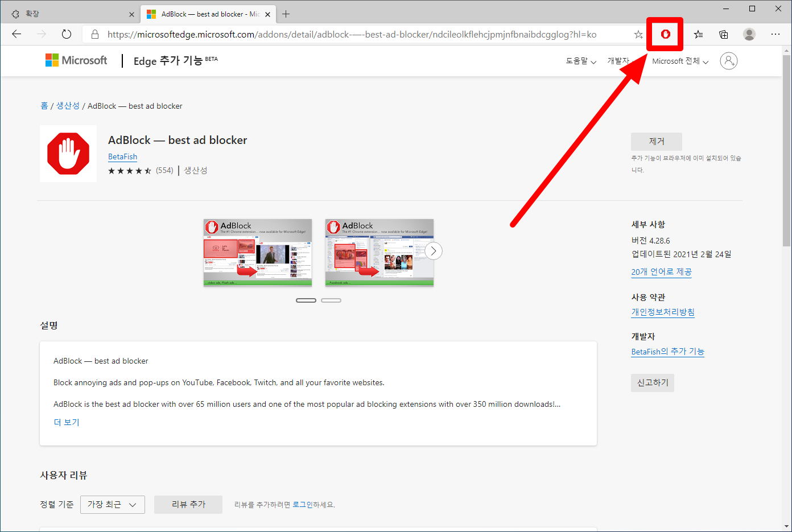Image resolution: width=792 pixels, height=532 pixels.
Task: Show next screenshot with carousel arrow
Action: [434, 251]
